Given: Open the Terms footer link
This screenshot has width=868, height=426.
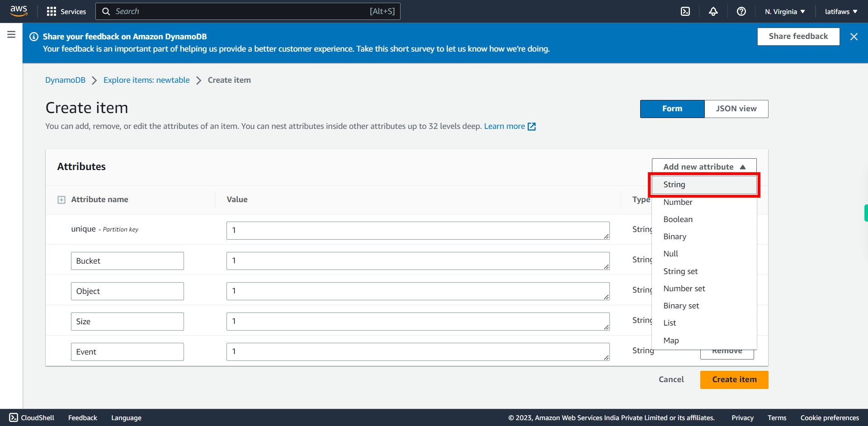Looking at the screenshot, I should tap(777, 418).
